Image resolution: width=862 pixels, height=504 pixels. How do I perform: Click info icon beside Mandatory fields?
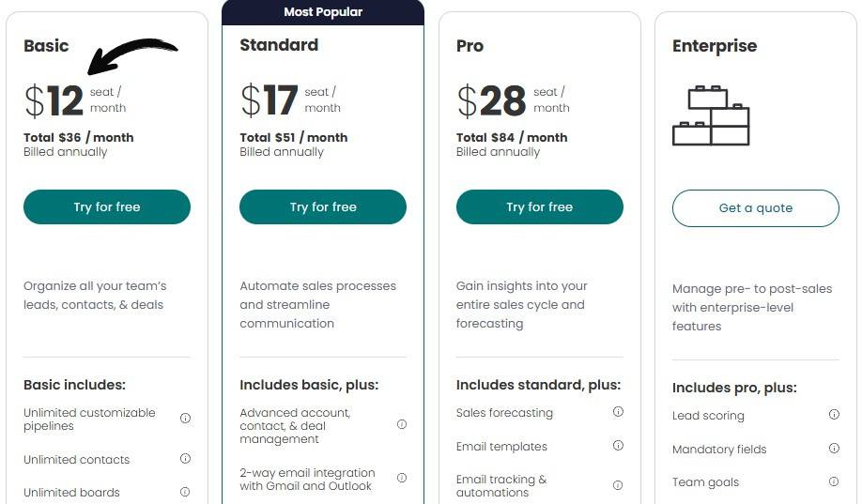834,449
